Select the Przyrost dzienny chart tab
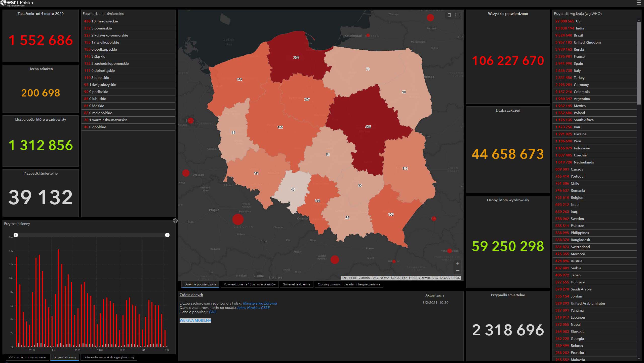 coord(65,357)
